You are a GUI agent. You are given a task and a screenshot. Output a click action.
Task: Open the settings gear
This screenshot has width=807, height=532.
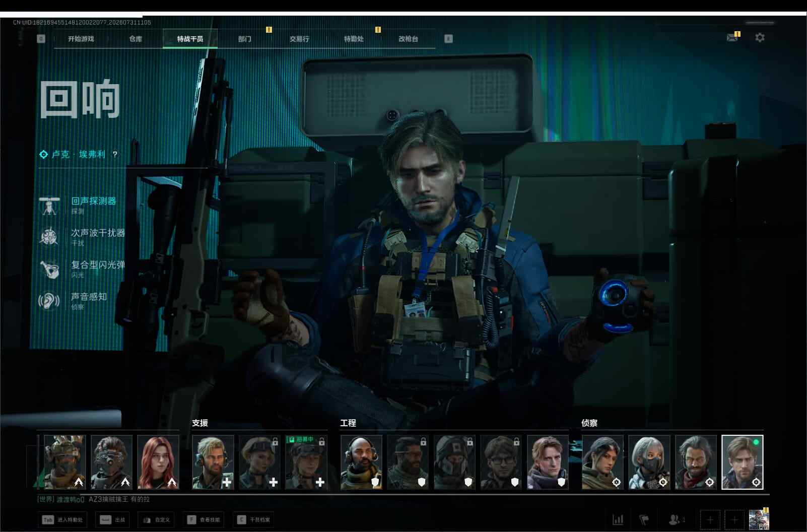pyautogui.click(x=760, y=37)
